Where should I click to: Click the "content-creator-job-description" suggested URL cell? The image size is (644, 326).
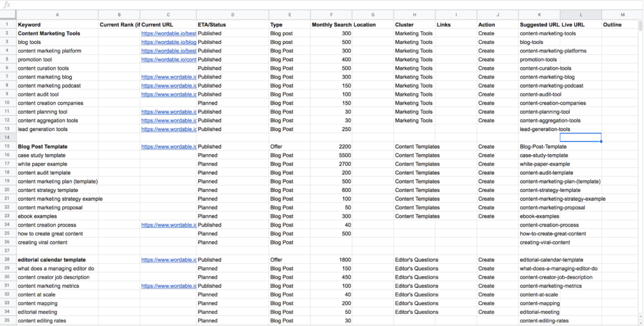point(556,277)
